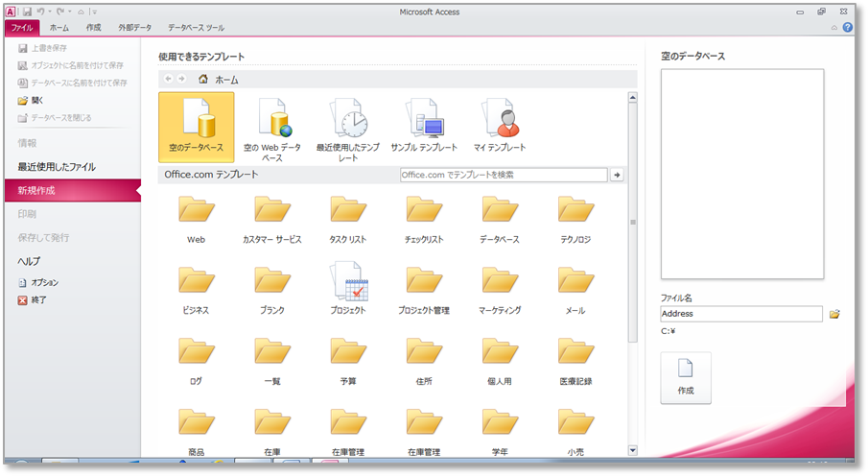Click the template list scrollbar up arrow
Image resolution: width=868 pixels, height=476 pixels.
click(x=633, y=98)
